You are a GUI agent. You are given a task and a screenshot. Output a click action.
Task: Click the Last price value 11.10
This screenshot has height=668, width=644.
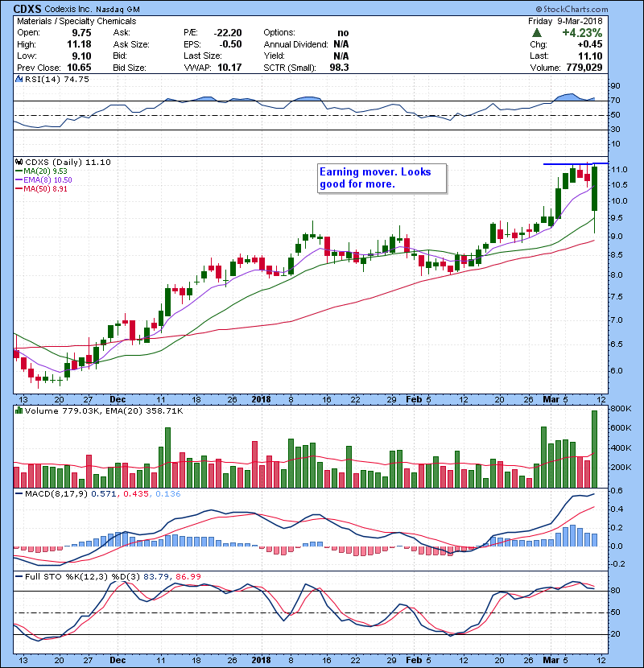(590, 56)
